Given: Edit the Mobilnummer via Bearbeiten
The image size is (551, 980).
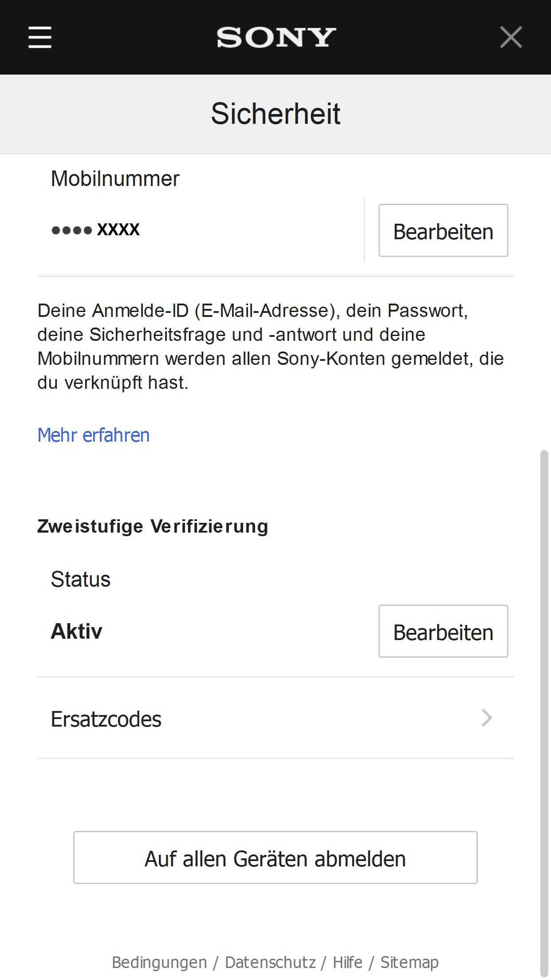Looking at the screenshot, I should 443,231.
